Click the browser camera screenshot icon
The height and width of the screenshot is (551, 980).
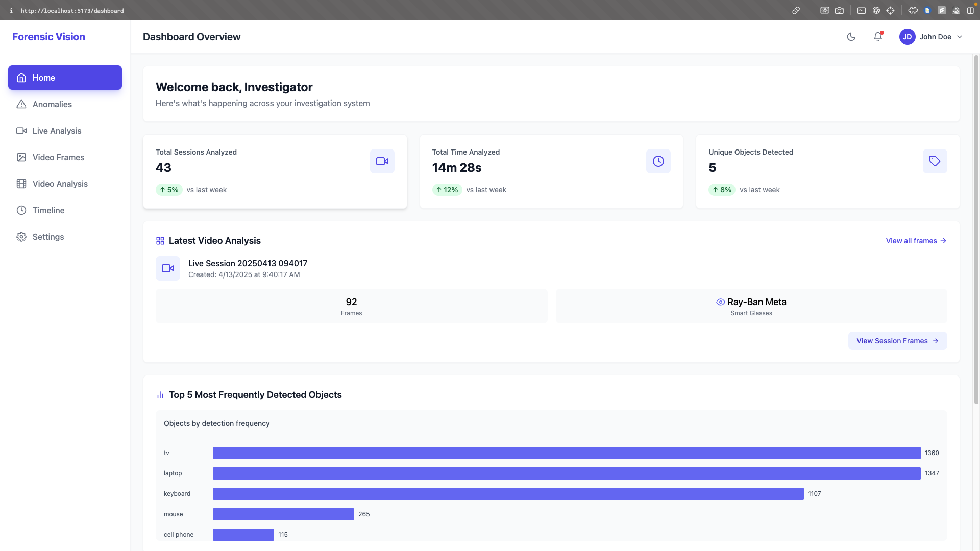839,10
